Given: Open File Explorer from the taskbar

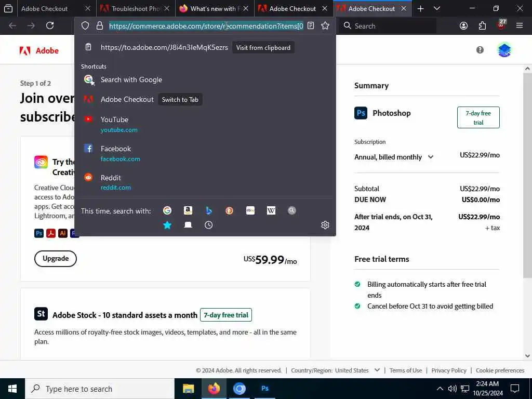Looking at the screenshot, I should (x=188, y=389).
